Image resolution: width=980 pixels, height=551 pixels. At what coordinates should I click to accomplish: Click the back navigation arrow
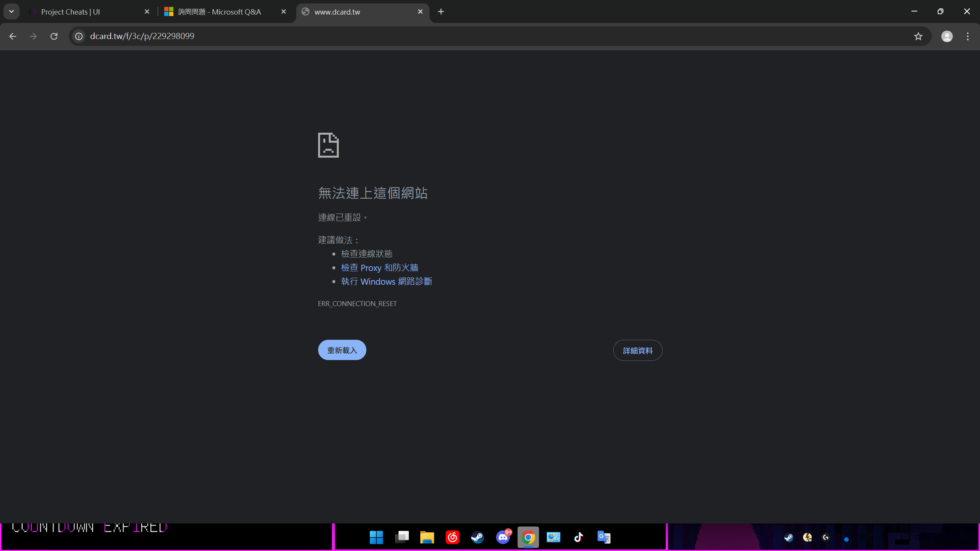(13, 36)
